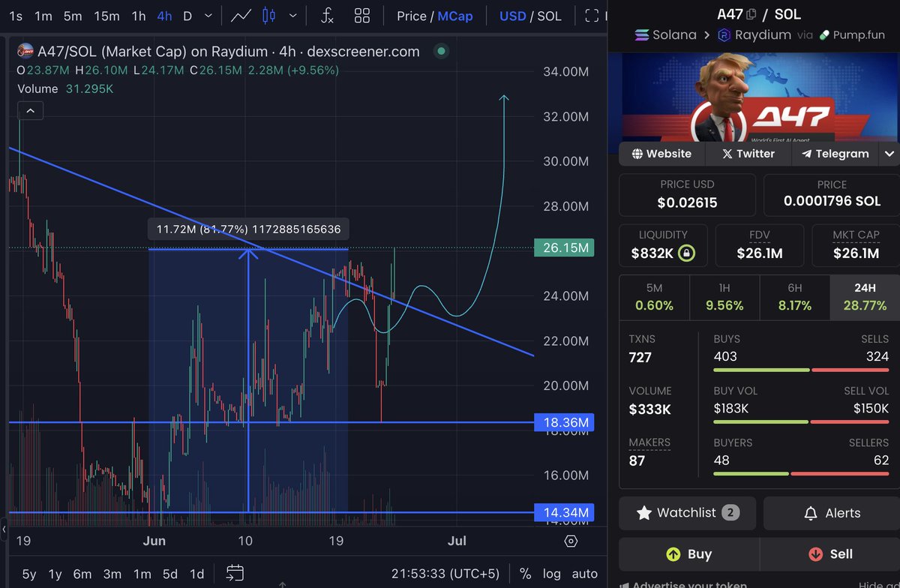Click the Telegram paper-plane icon
This screenshot has width=900, height=588.
tap(806, 154)
